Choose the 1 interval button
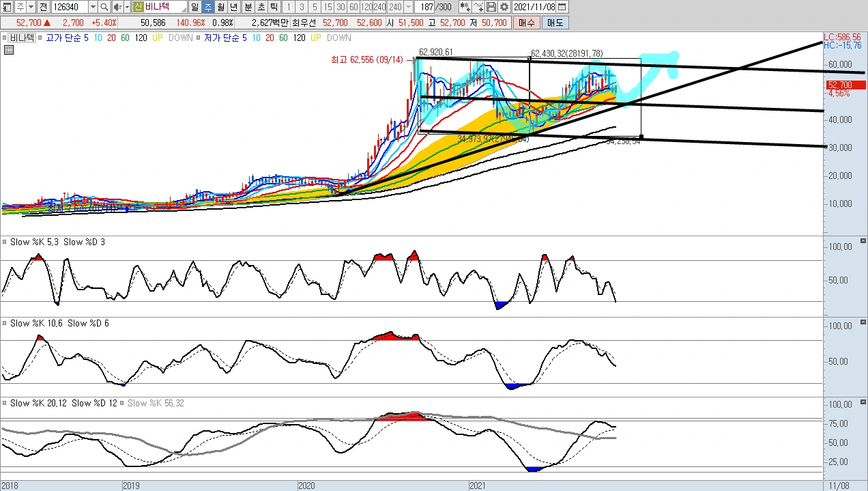The image size is (868, 491). point(289,7)
